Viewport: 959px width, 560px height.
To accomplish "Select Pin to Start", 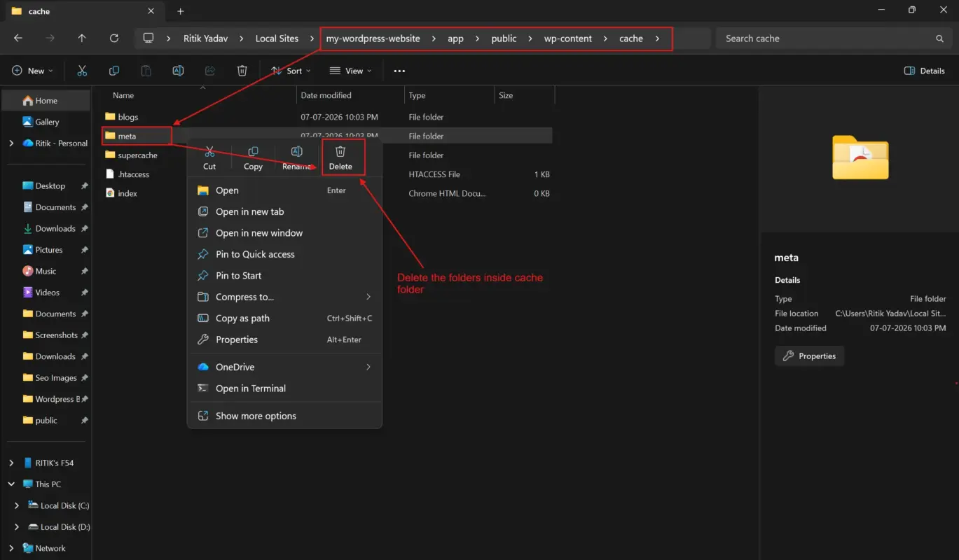I will point(284,275).
